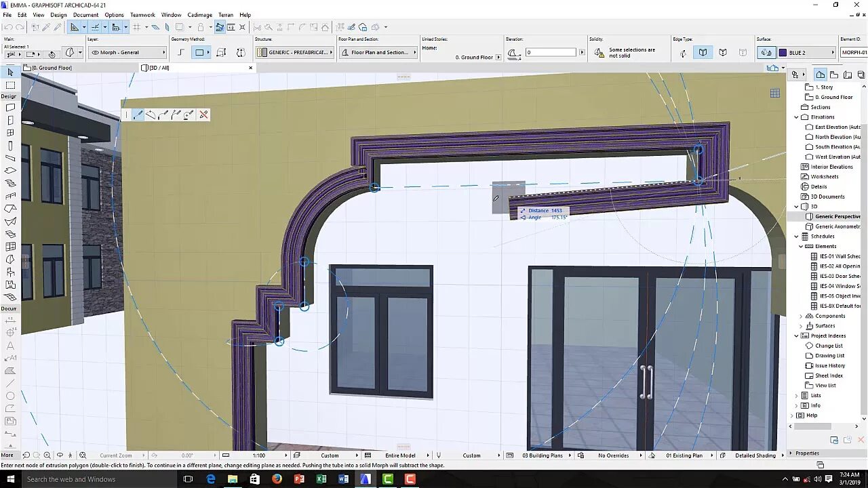This screenshot has width=868, height=488.
Task: Open the File menu
Action: 7,15
